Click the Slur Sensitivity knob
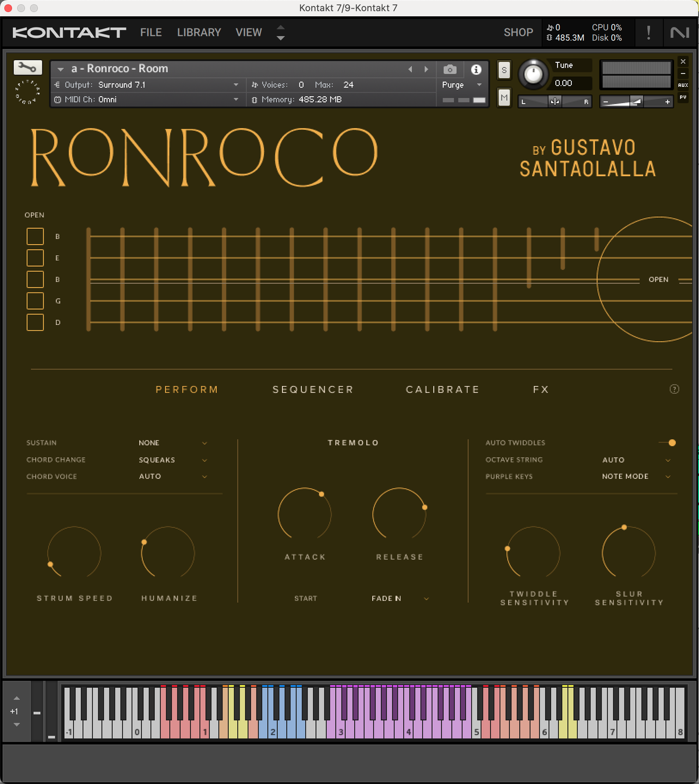The height and width of the screenshot is (784, 699). (x=629, y=553)
